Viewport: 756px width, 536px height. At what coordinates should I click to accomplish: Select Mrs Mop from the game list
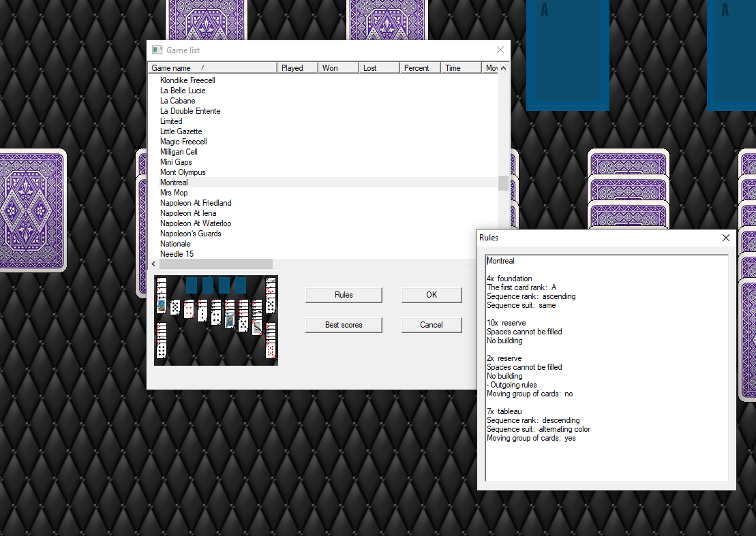click(x=173, y=193)
